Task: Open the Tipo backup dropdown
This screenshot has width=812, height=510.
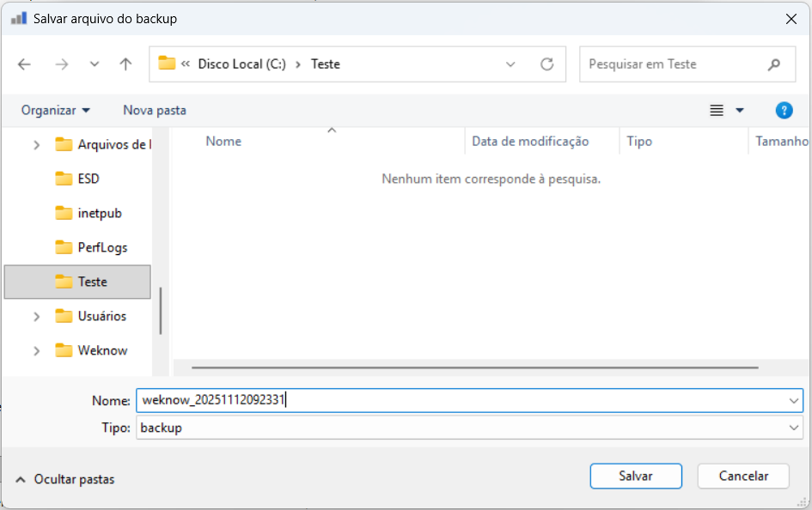Action: (469, 428)
